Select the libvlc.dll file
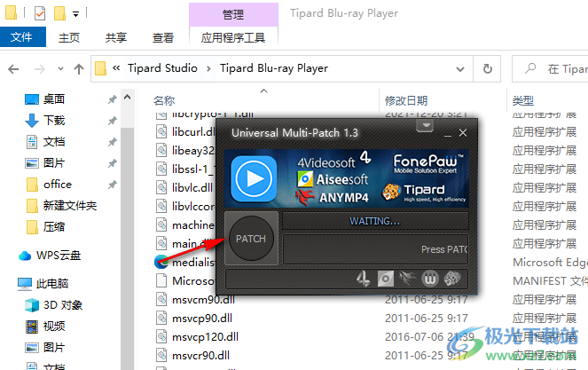Viewport: 588px width, 370px height. 192,187
